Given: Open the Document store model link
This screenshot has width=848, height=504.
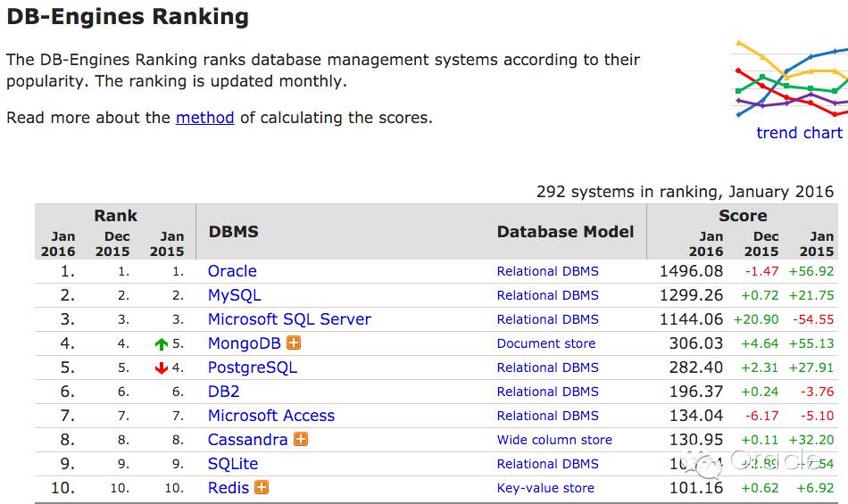Looking at the screenshot, I should (546, 343).
